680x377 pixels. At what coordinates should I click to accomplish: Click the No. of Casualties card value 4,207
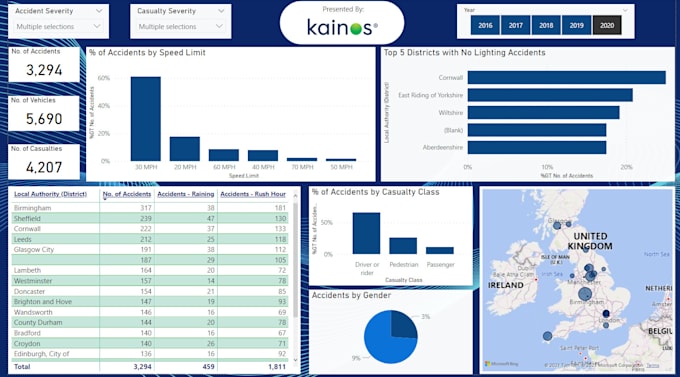pos(44,167)
